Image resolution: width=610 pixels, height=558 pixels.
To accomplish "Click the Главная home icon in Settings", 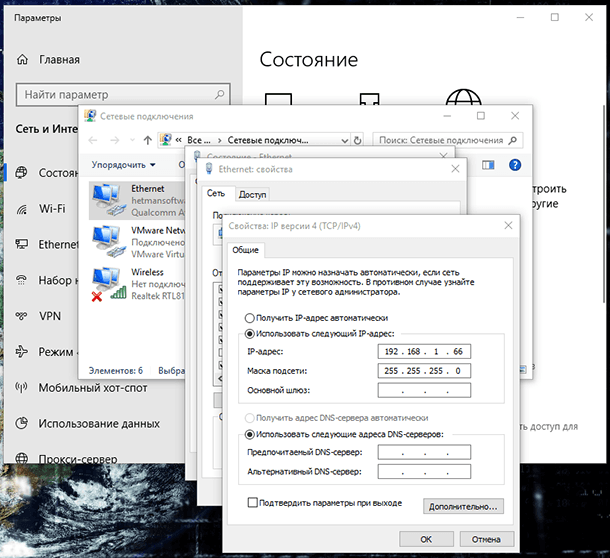I will pyautogui.click(x=22, y=59).
